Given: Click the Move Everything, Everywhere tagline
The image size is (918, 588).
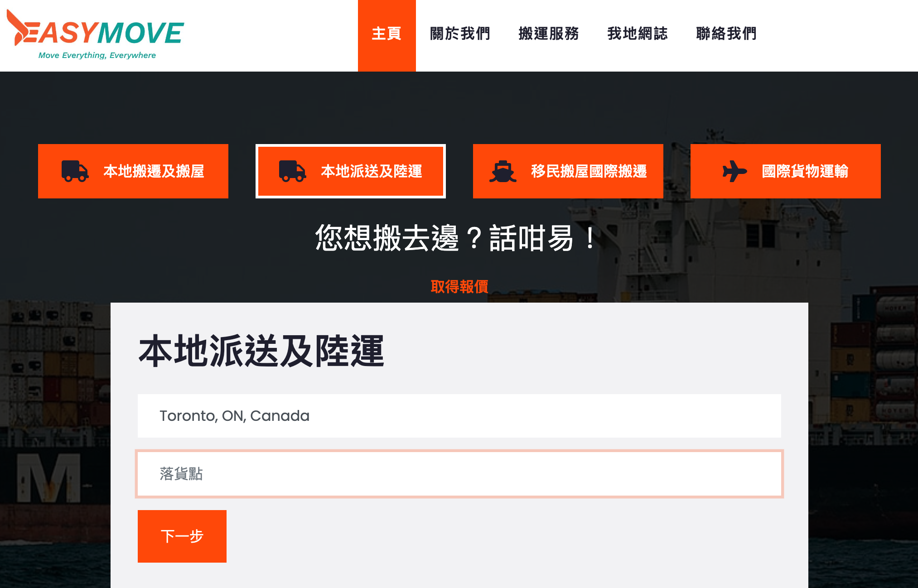Looking at the screenshot, I should [97, 55].
